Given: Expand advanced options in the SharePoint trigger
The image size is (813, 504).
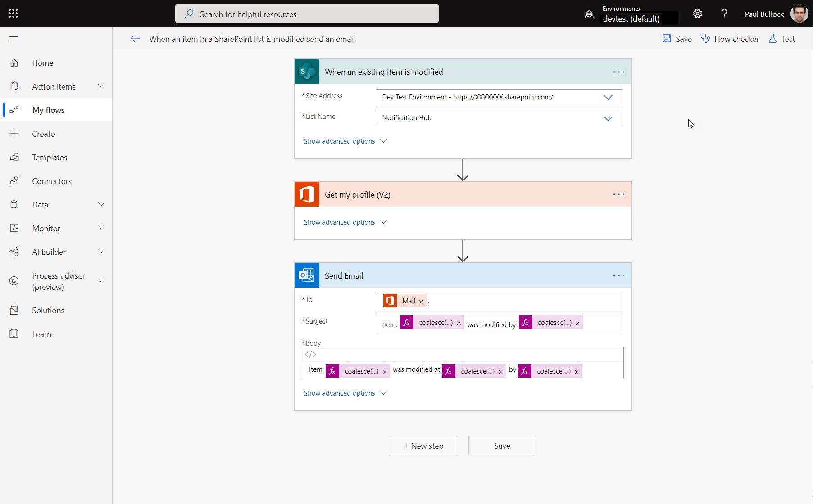Looking at the screenshot, I should point(345,141).
